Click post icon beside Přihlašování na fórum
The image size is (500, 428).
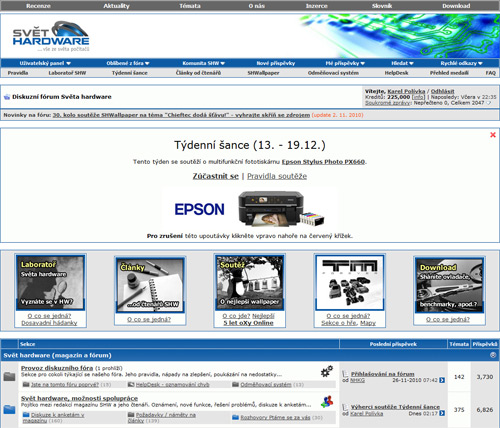click(345, 374)
